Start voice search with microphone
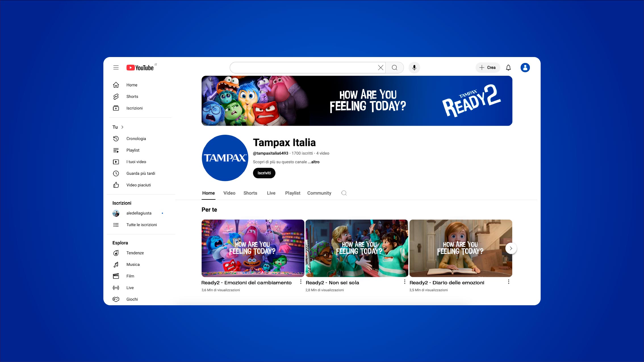Viewport: 644px width, 362px height. pos(414,68)
